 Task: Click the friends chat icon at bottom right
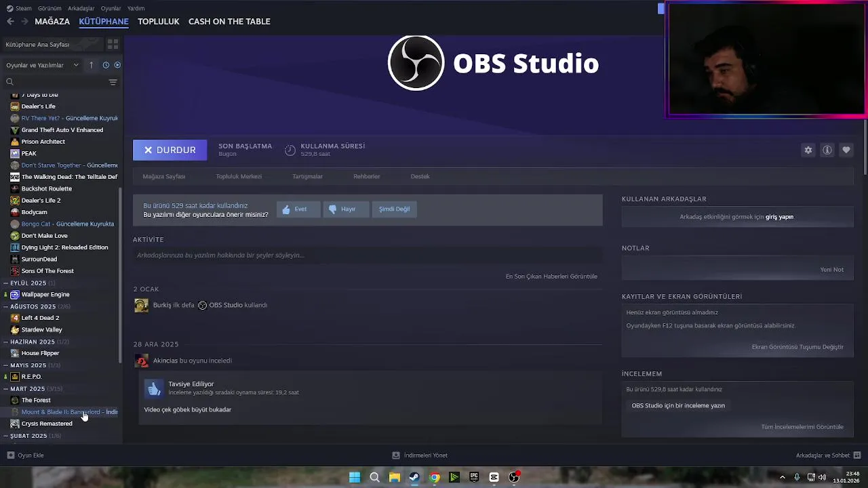pos(856,455)
